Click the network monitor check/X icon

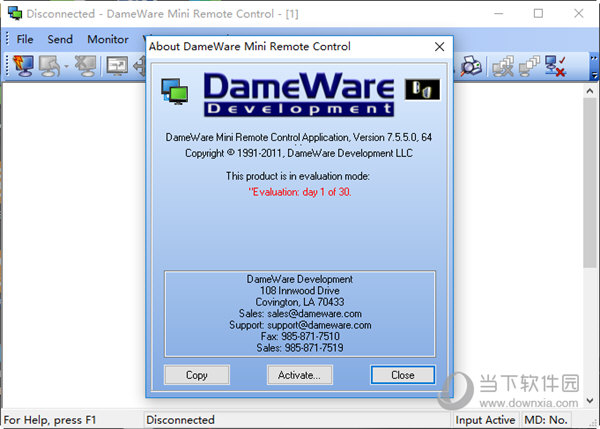(555, 66)
